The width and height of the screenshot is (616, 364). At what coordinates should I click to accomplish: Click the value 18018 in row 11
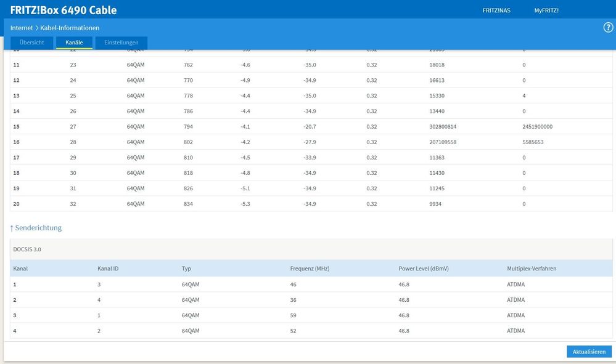pos(437,65)
